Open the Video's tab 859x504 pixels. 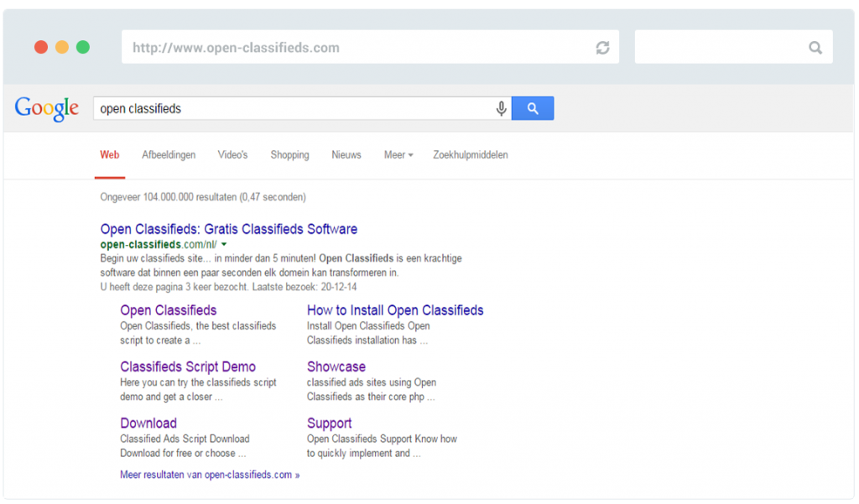[233, 155]
